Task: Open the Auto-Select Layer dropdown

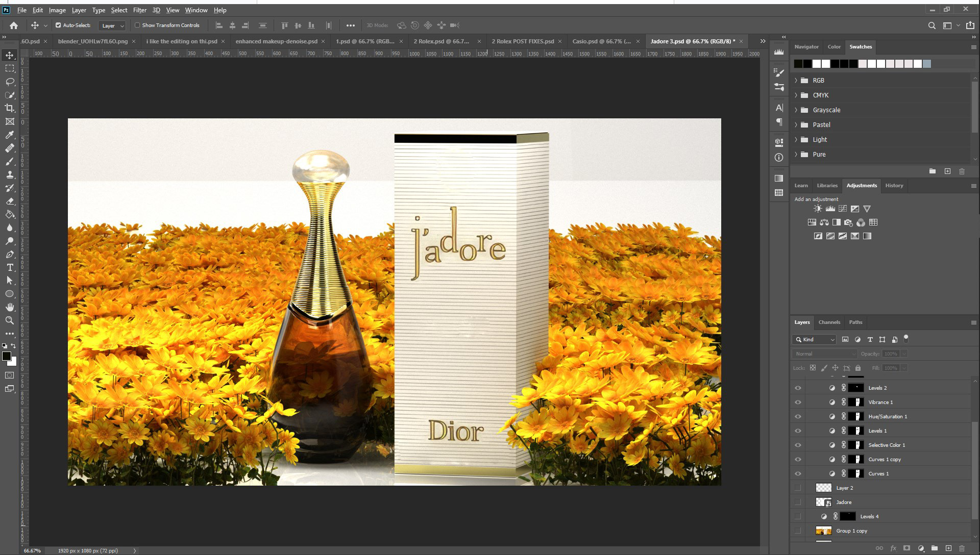Action: click(112, 26)
